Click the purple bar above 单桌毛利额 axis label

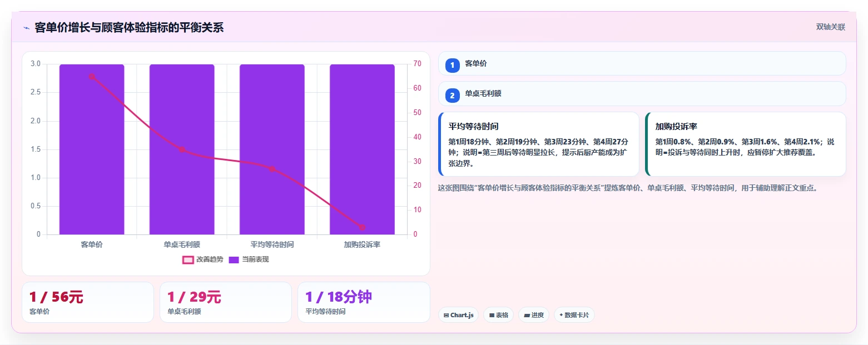[182, 149]
